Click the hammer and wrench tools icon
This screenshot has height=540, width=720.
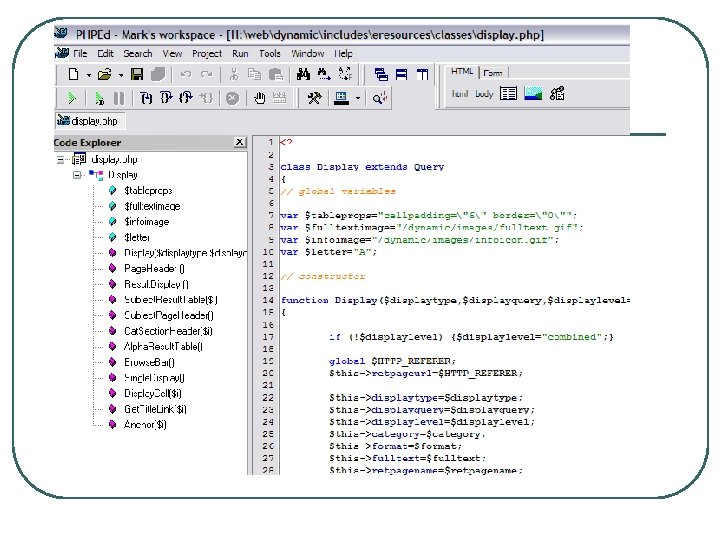tap(314, 98)
